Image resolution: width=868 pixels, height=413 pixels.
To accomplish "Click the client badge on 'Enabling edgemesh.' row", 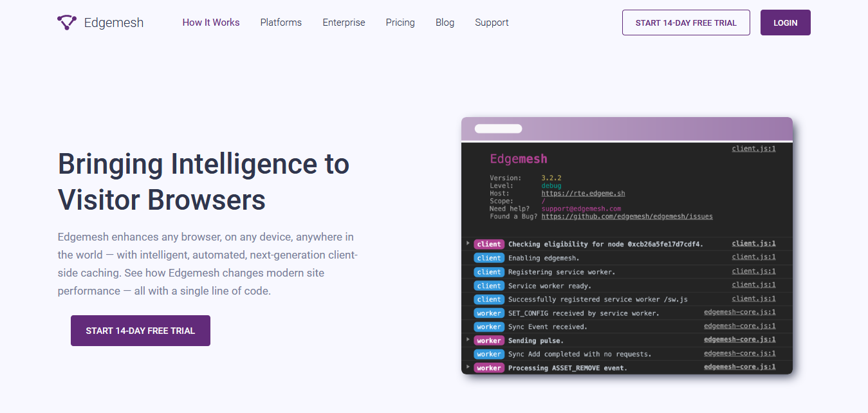I will pyautogui.click(x=489, y=258).
